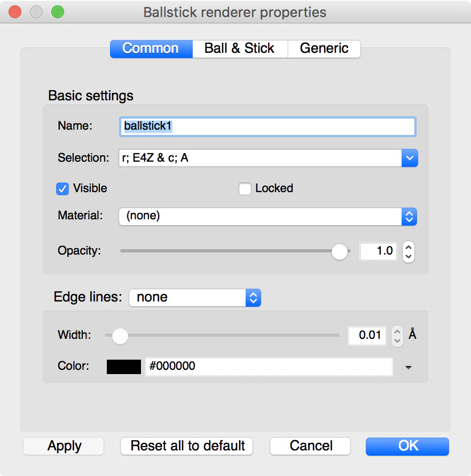Click Reset all to default
Image resolution: width=471 pixels, height=476 pixels.
[x=186, y=446]
